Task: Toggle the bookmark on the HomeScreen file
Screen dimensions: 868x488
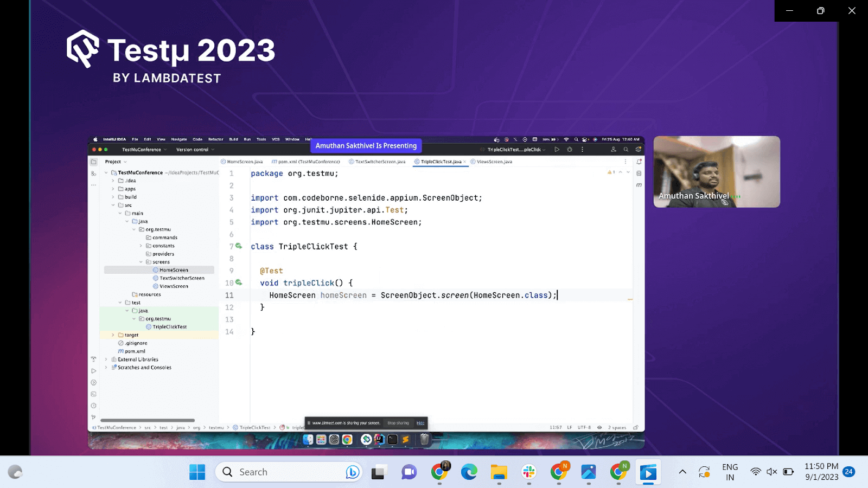Action: (x=173, y=269)
